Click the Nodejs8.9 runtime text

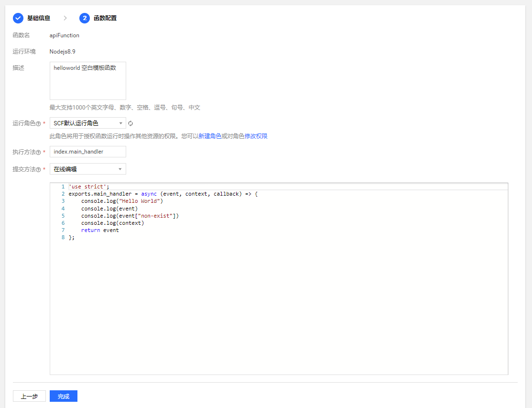pyautogui.click(x=63, y=52)
